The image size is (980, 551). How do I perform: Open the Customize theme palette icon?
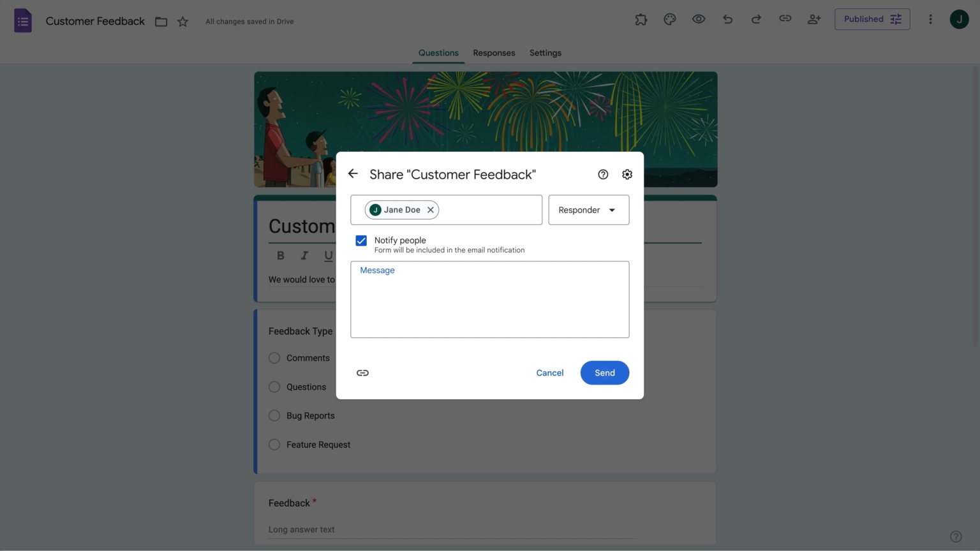tap(669, 19)
